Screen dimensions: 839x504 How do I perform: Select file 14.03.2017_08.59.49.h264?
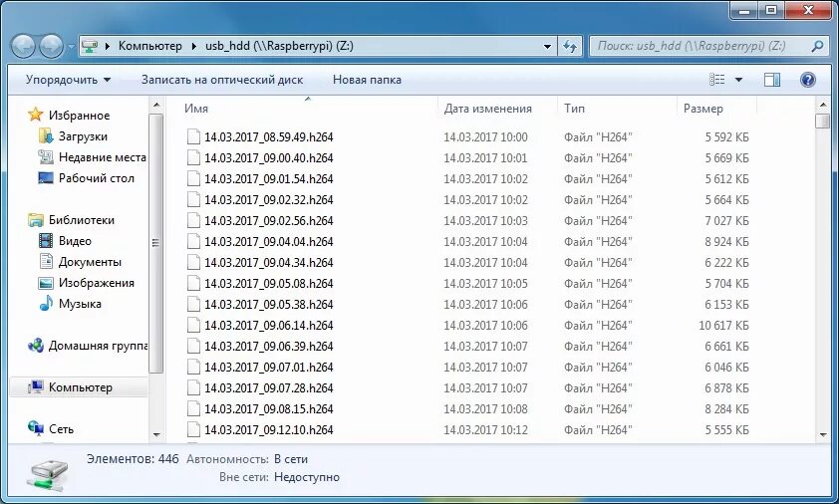click(x=269, y=137)
